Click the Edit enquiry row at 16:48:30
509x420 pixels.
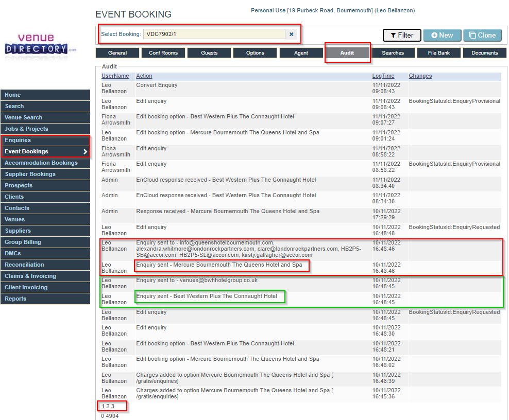(x=301, y=331)
